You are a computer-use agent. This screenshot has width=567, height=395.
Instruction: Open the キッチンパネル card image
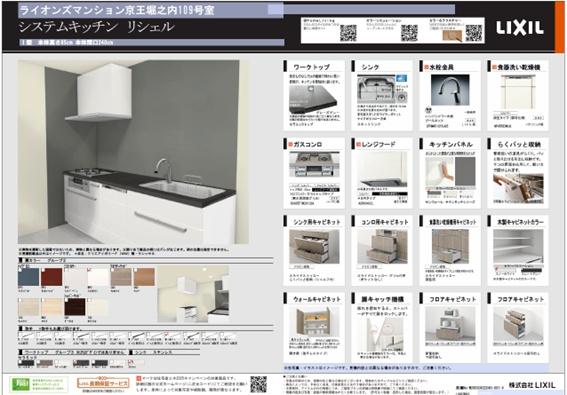(450, 171)
